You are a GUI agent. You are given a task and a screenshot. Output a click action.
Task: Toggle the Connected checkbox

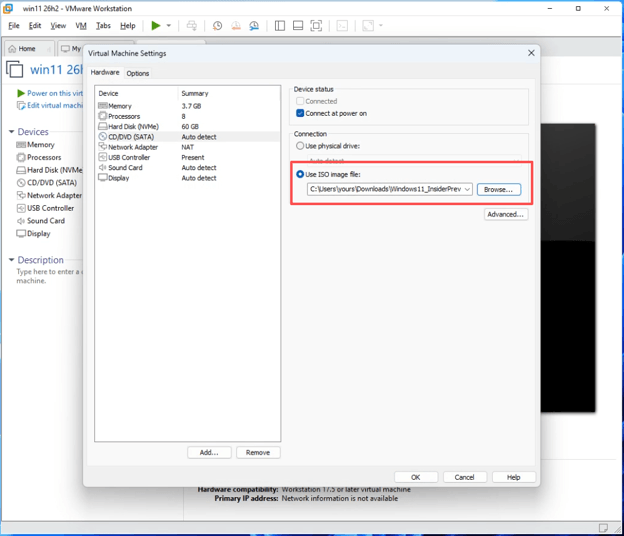300,101
